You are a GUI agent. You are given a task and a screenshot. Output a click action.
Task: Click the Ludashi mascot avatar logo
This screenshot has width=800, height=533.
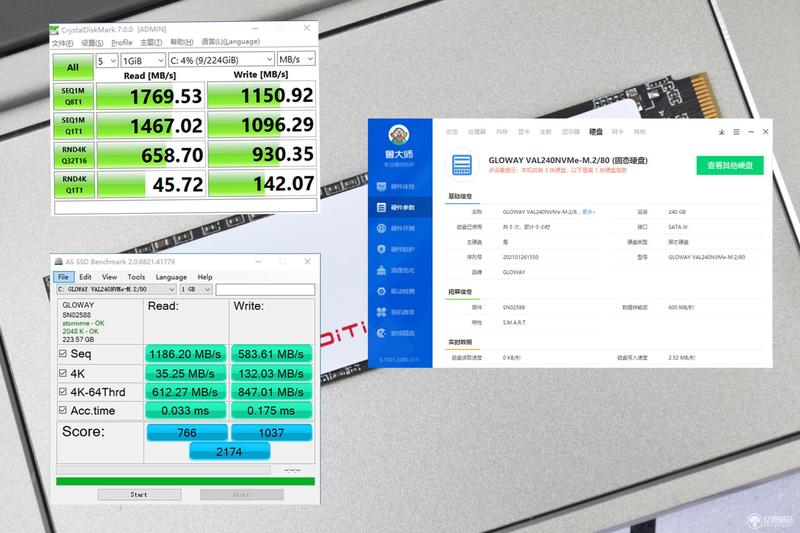(x=398, y=135)
